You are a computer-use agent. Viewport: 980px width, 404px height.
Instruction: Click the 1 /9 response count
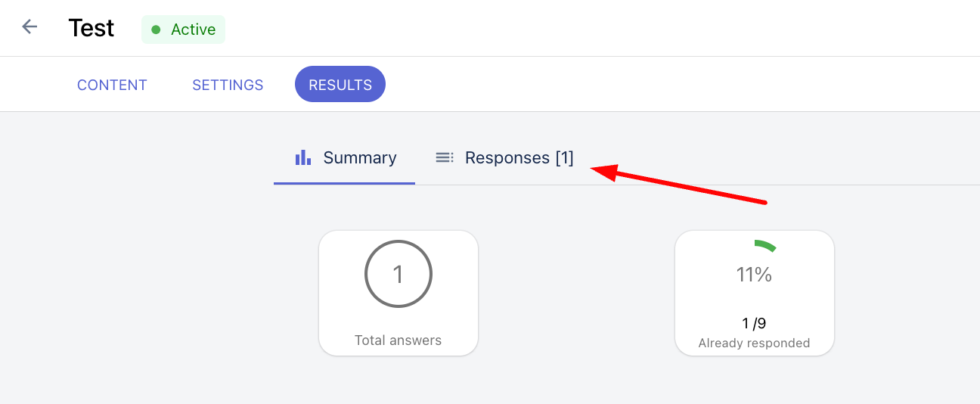tap(755, 323)
